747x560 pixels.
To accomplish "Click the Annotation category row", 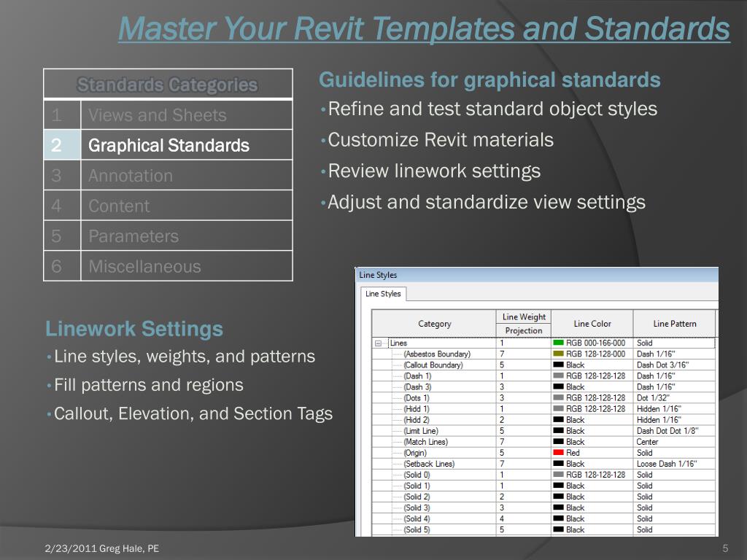I will [x=168, y=175].
